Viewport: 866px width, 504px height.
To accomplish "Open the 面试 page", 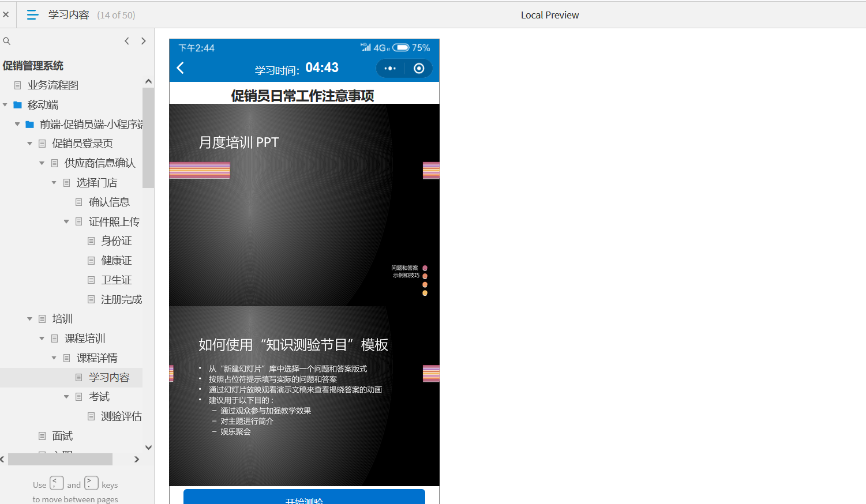I will coord(62,436).
